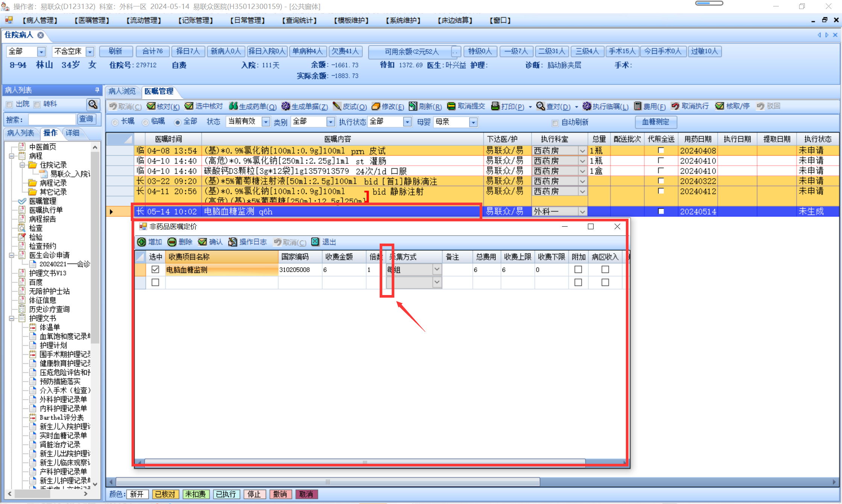Image resolution: width=842 pixels, height=504 pixels.
Task: Open the 状态 当前有效 dropdown
Action: (266, 122)
